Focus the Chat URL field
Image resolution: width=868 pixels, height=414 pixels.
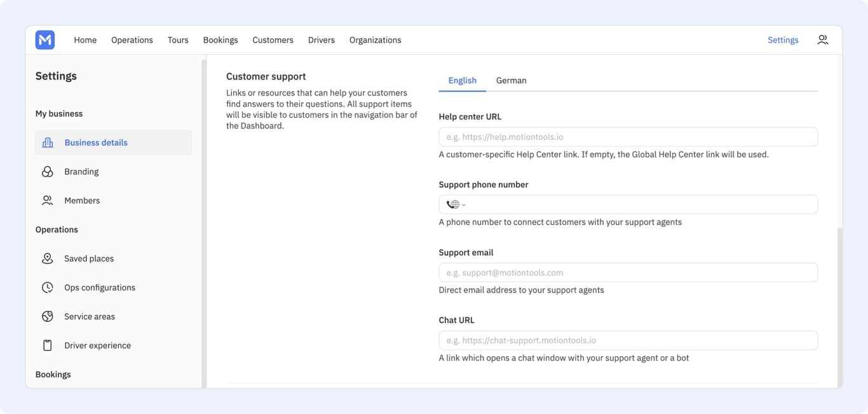coord(628,340)
